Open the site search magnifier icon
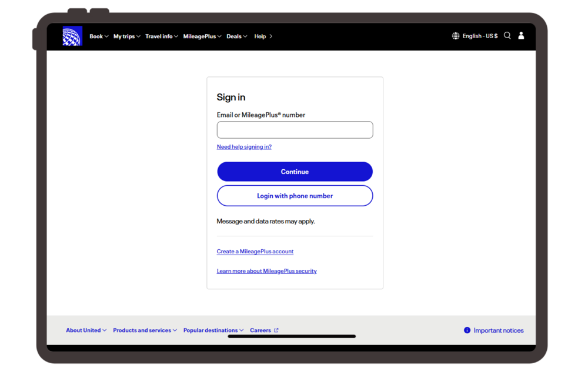 507,36
